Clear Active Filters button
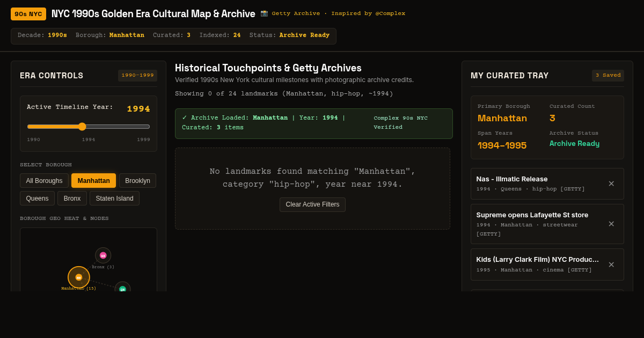The width and height of the screenshot is (644, 338). [x=312, y=204]
